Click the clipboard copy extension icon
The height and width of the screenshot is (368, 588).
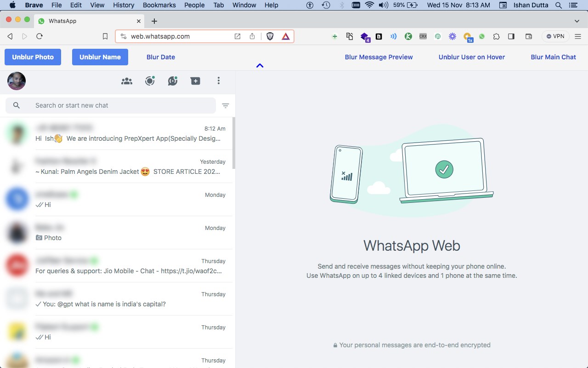pyautogui.click(x=350, y=36)
